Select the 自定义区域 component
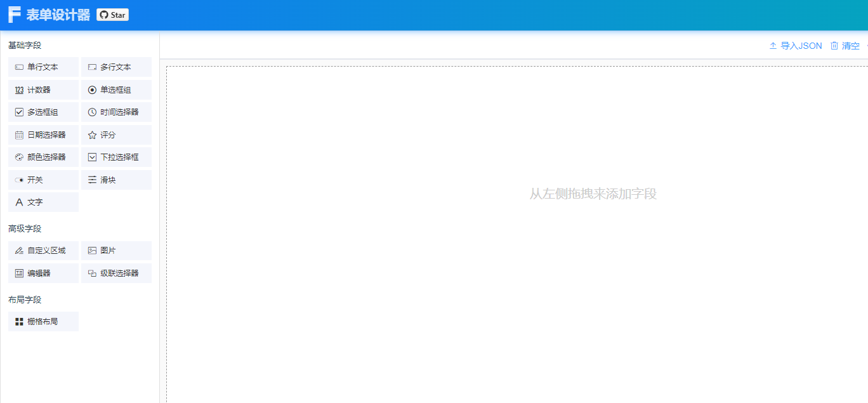Viewport: 868px width, 403px height. (x=43, y=251)
